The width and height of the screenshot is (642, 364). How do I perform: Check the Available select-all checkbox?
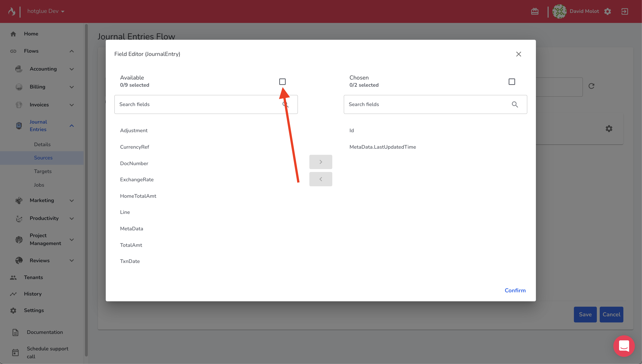coord(282,82)
